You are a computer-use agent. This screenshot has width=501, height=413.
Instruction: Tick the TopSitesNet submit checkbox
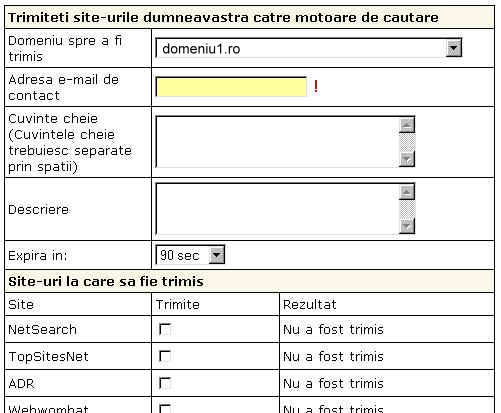(x=165, y=356)
